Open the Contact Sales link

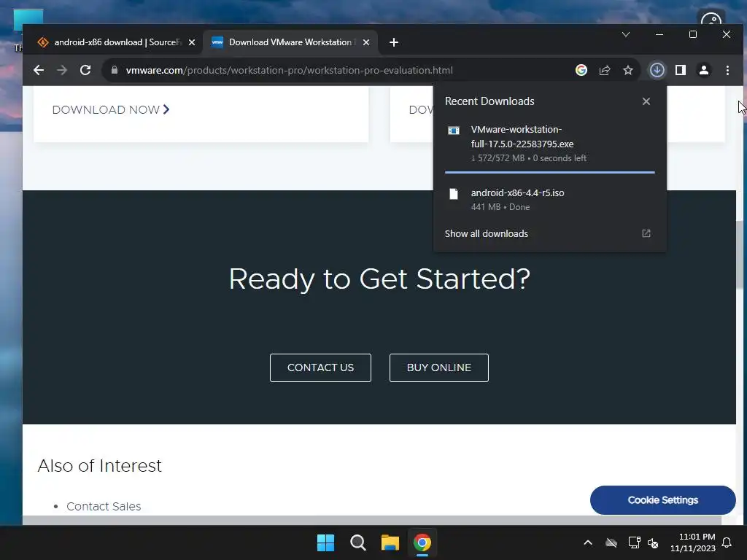tap(104, 506)
